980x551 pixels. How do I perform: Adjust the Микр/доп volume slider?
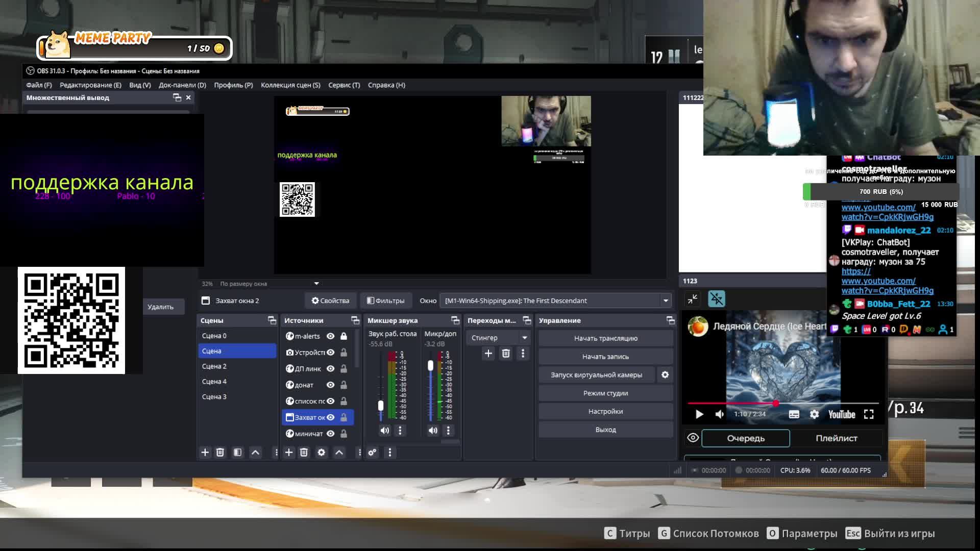tap(431, 366)
